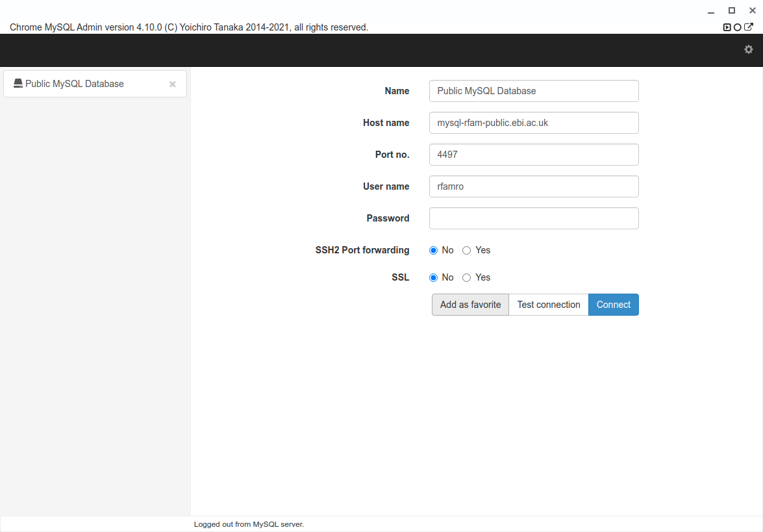763x532 pixels.
Task: Click the Test connection button
Action: coord(549,305)
